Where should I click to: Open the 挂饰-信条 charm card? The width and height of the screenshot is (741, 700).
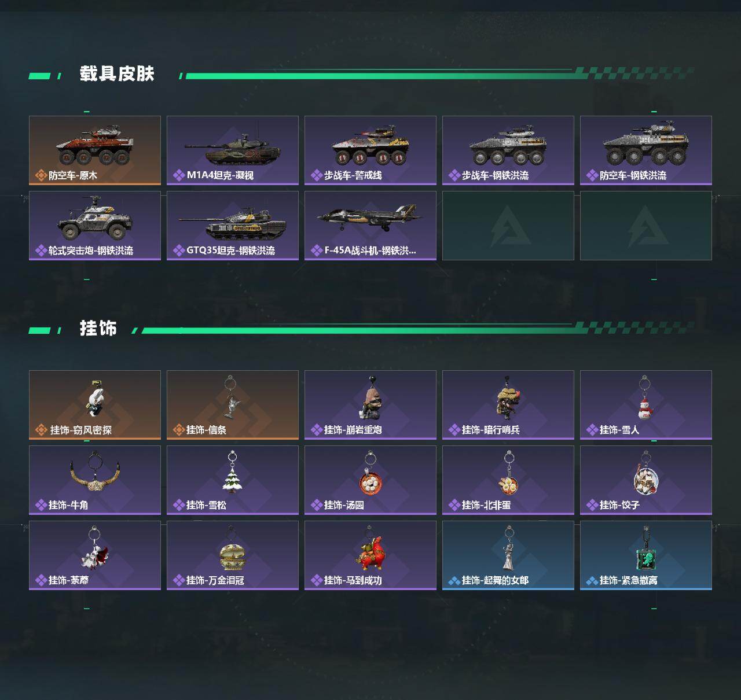tap(233, 405)
